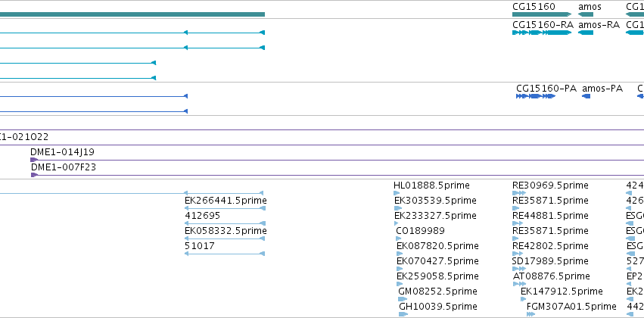Click the RE30969.5prime EST marker

519,193
